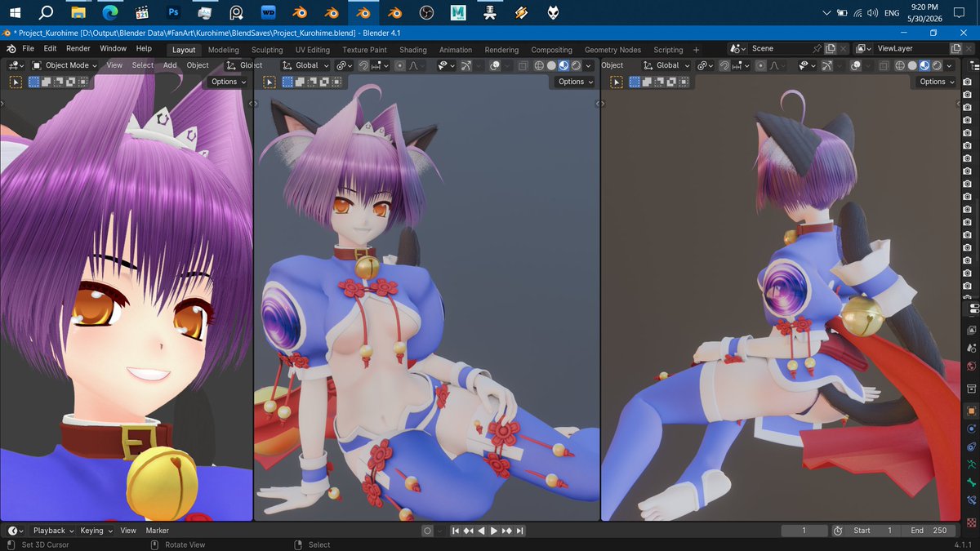Toggle use preview range clock icon
This screenshot has width=980, height=551.
[838, 531]
